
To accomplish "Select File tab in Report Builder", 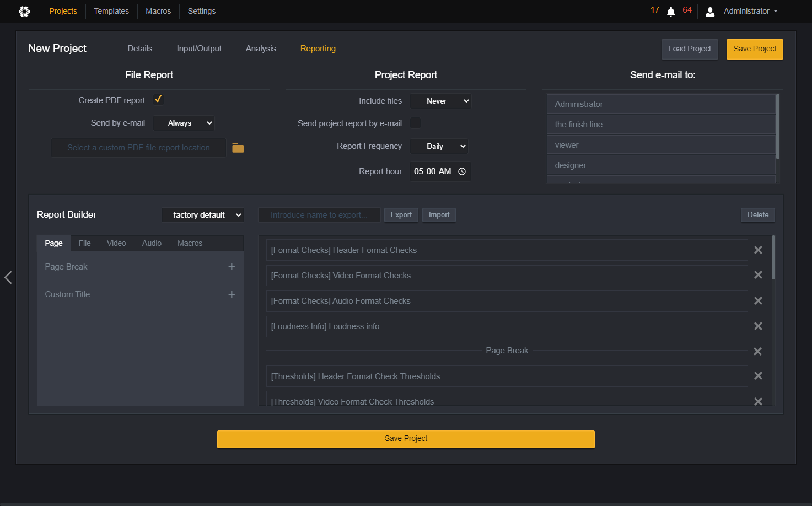I will [84, 243].
